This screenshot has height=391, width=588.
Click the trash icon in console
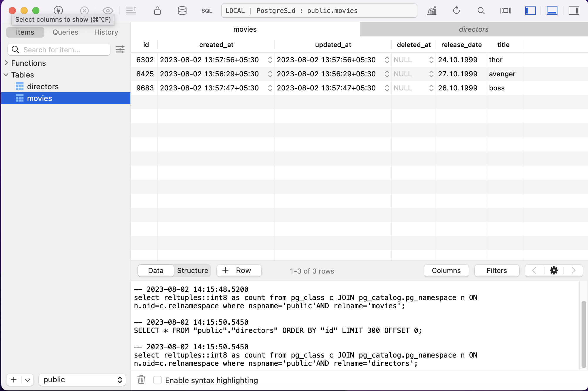[x=141, y=380]
